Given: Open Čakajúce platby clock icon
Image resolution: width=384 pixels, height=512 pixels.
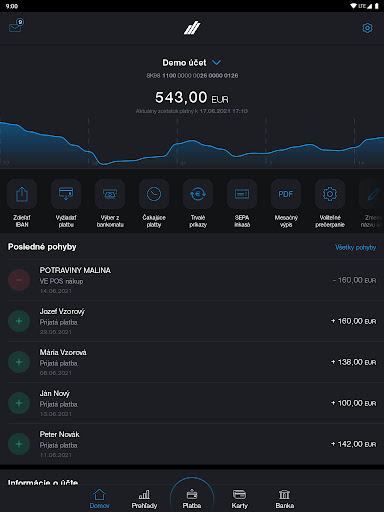Looking at the screenshot, I should coord(154,194).
